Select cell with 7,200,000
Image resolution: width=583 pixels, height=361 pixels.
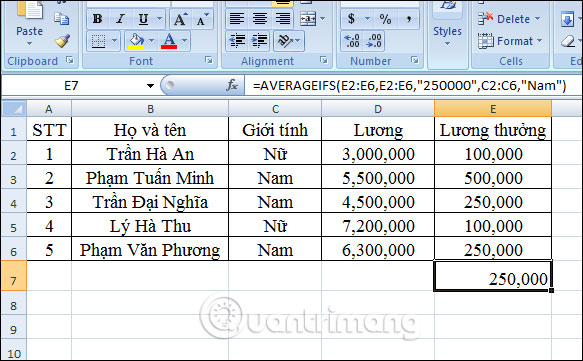tap(378, 225)
